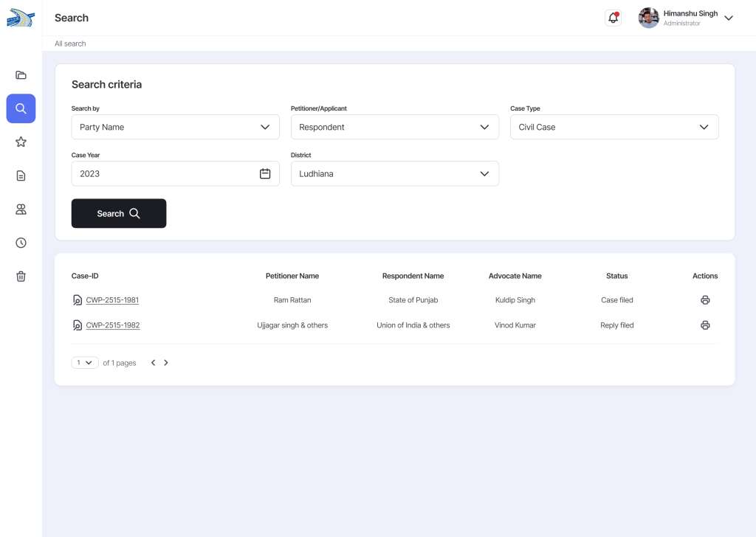Open the users icon in sidebar
756x537 pixels.
coord(21,209)
